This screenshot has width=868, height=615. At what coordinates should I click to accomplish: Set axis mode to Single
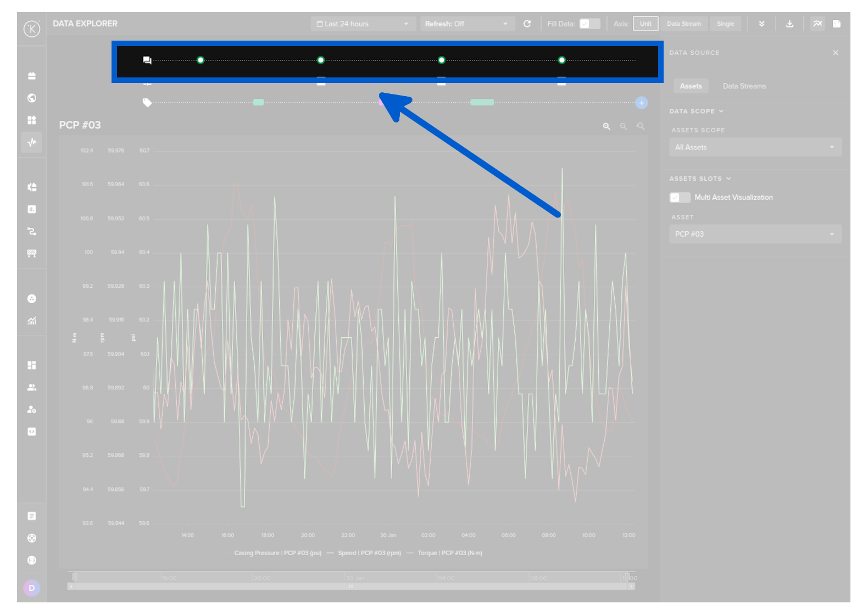pyautogui.click(x=725, y=24)
